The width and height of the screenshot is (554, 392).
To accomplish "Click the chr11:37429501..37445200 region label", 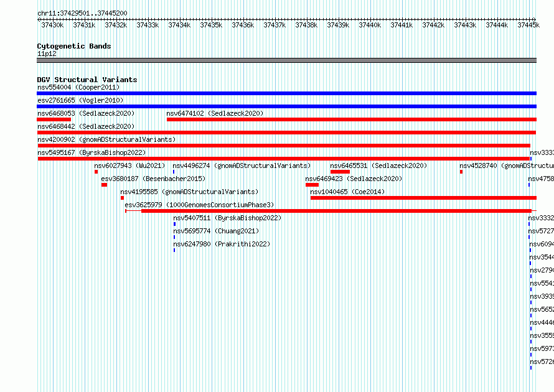I will click(82, 13).
